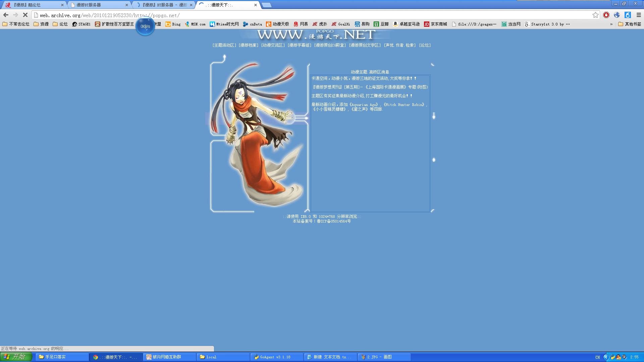Open the Bing bookmark
This screenshot has height=362, width=644.
tap(173, 24)
